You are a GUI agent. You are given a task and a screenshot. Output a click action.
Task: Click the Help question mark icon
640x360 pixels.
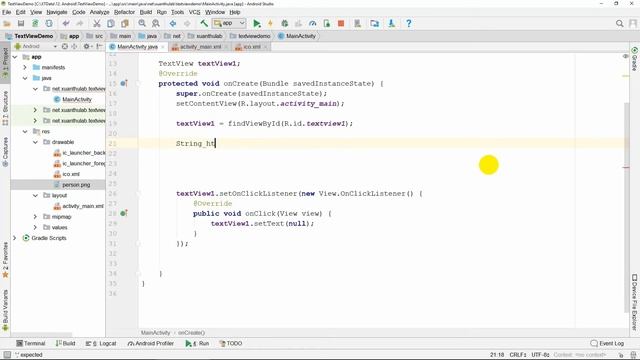tap(409, 24)
